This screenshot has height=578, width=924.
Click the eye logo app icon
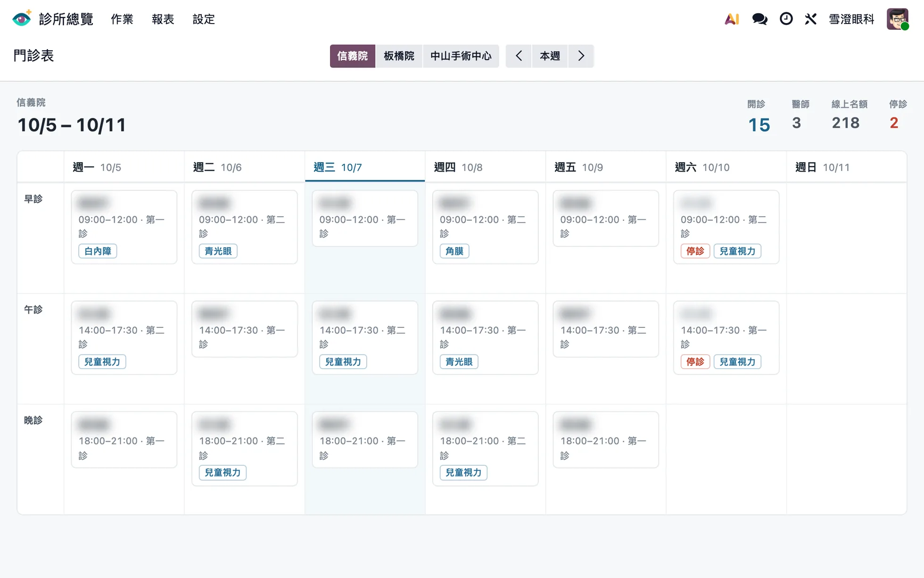[x=22, y=18]
